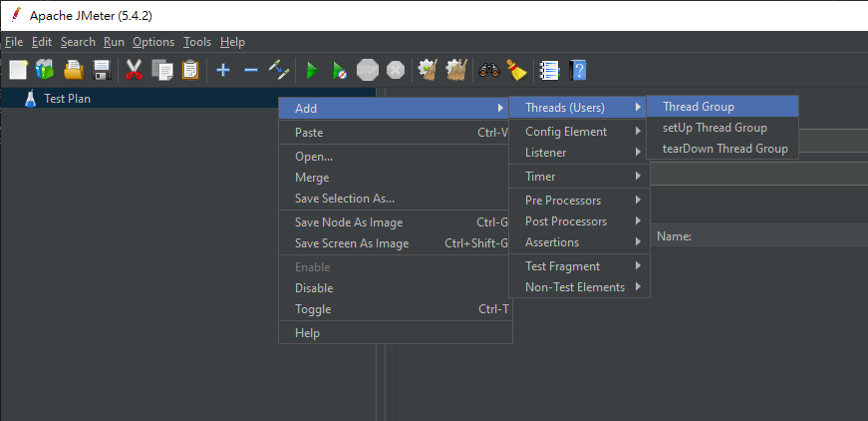This screenshot has width=868, height=421.
Task: Select Save Selection As...
Action: click(396, 199)
